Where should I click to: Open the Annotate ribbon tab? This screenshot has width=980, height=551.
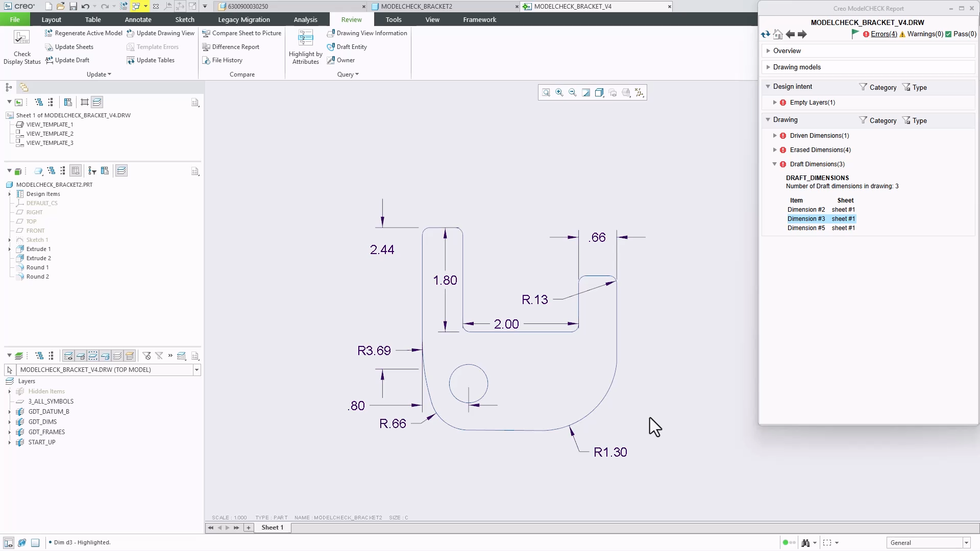click(x=138, y=19)
